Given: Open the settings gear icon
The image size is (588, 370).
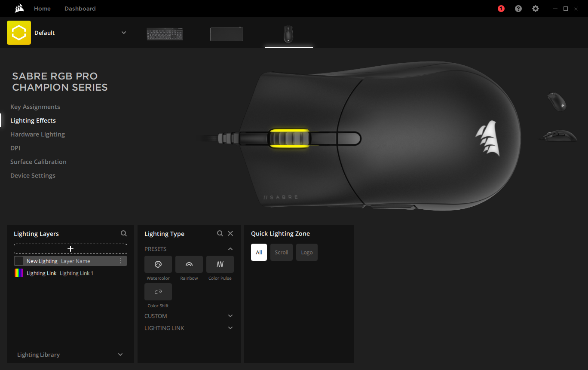Looking at the screenshot, I should [x=536, y=9].
